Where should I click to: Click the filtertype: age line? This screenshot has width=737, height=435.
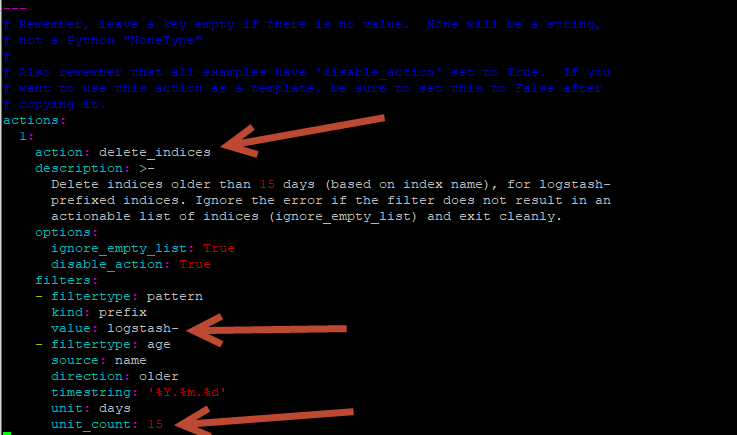coord(103,344)
